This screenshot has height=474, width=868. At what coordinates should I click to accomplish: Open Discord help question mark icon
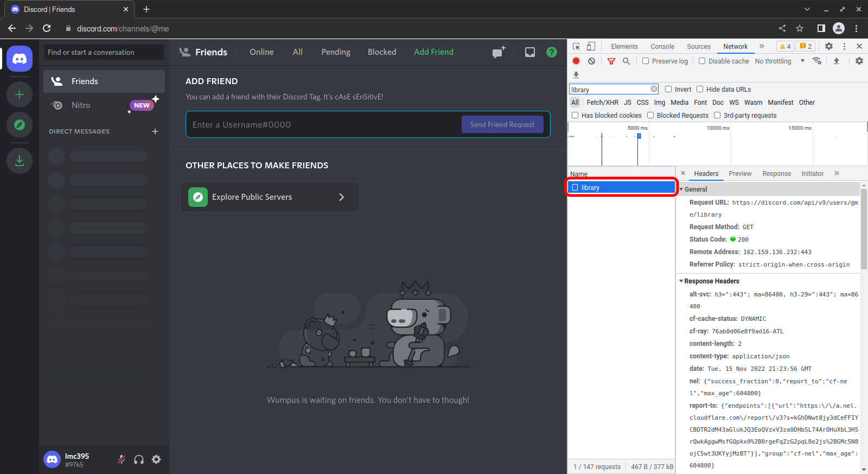tap(552, 52)
